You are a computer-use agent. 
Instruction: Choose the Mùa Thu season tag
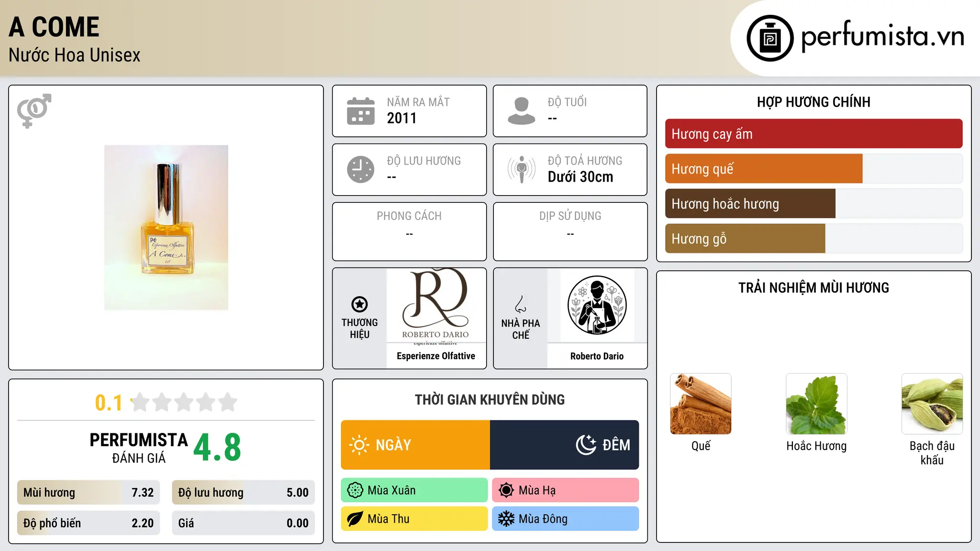coord(414,519)
